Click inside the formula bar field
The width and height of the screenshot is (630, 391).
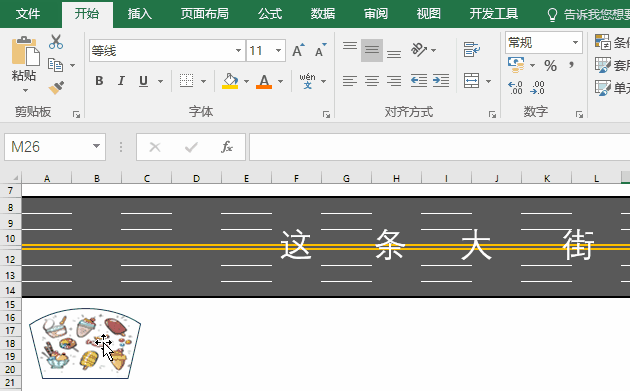[440, 147]
